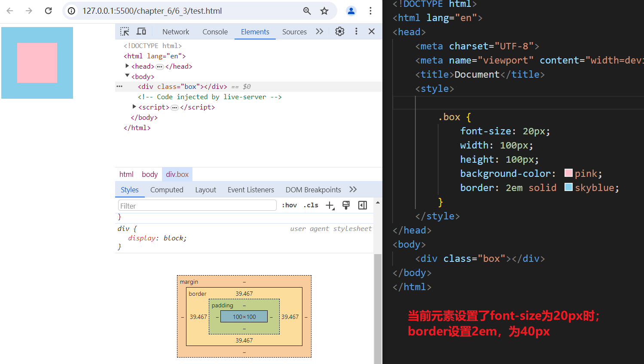Collapse the body element node
644x364 pixels.
click(x=127, y=76)
